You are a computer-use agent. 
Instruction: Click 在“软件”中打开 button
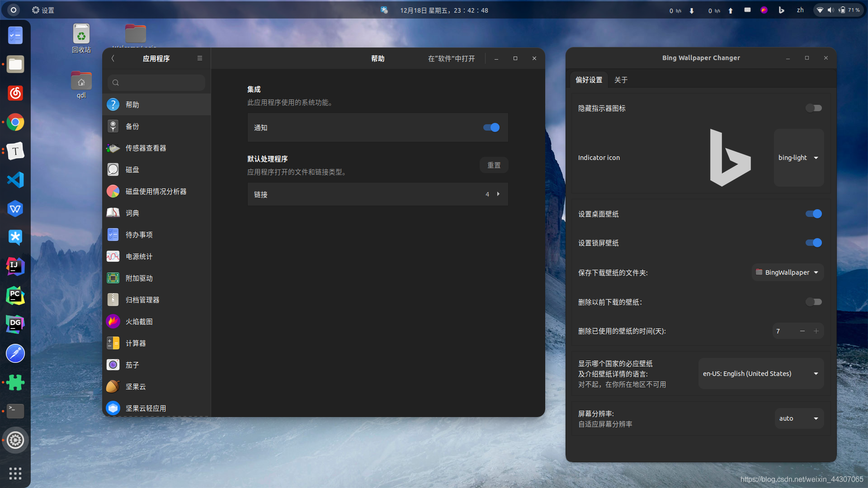tap(451, 58)
